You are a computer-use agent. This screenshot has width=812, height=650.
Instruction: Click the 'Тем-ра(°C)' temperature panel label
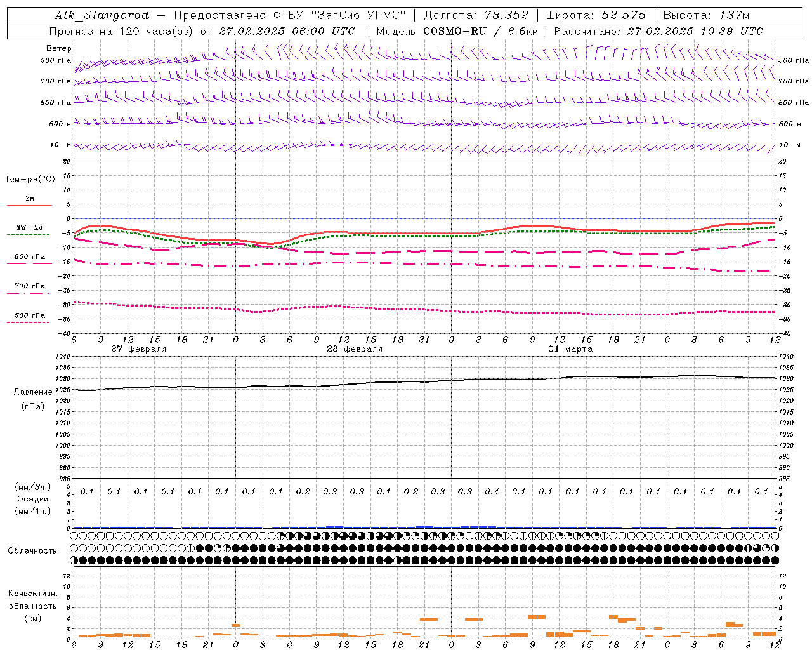(30, 180)
